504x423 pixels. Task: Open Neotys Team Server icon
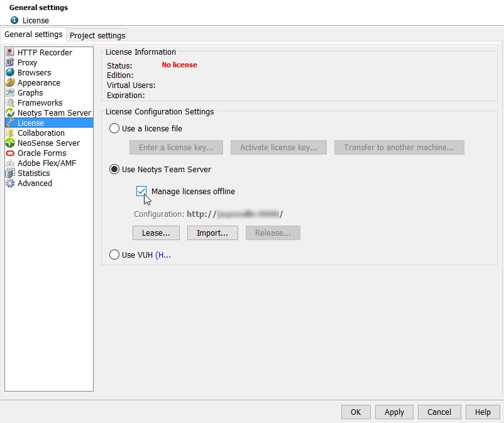pos(10,113)
